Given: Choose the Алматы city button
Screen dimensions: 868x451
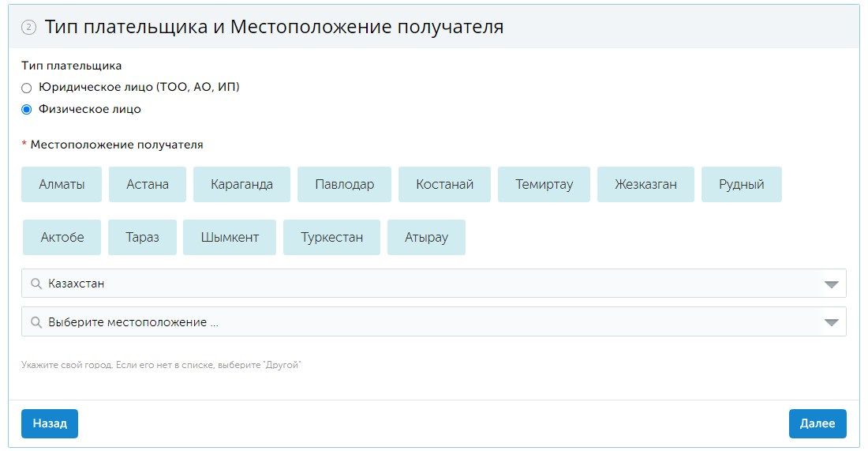Looking at the screenshot, I should (x=62, y=184).
